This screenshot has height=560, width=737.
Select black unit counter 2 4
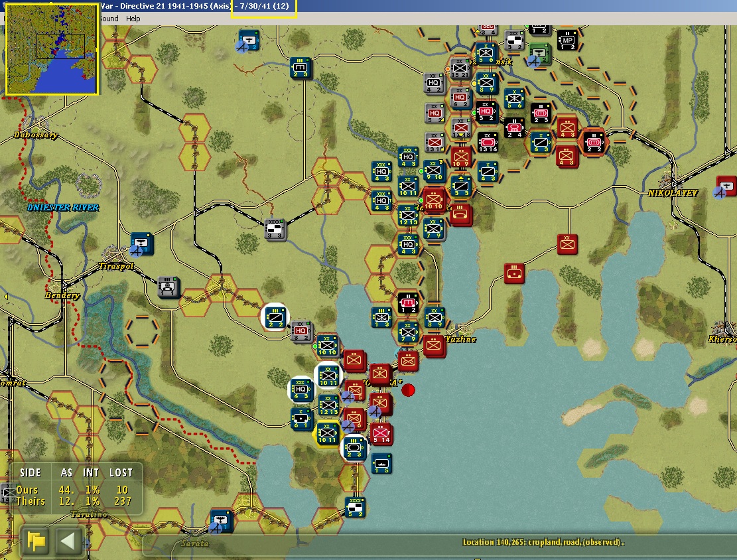(x=514, y=127)
